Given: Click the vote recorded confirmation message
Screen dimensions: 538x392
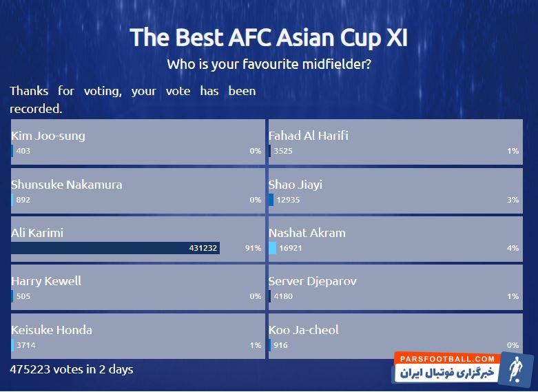Looking at the screenshot, I should [x=132, y=99].
